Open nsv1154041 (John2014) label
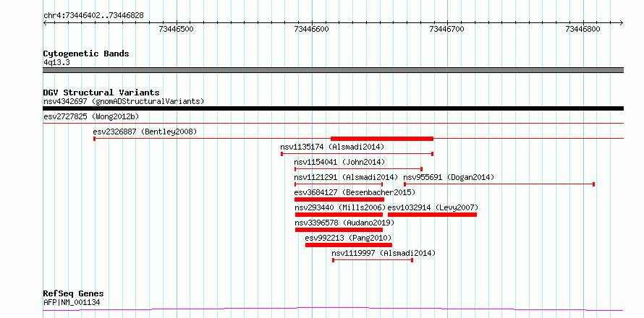The width and height of the screenshot is (644, 318). (x=339, y=162)
